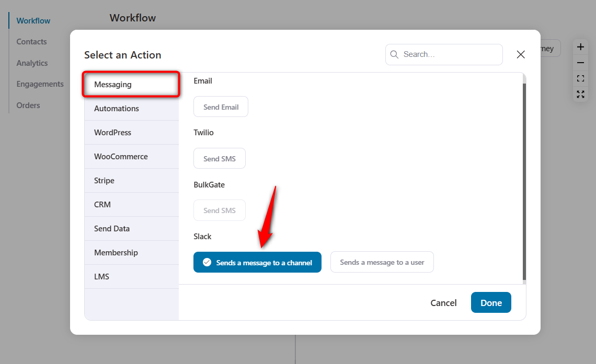Click the zoom out icon
Screen dimensions: 596x364
(x=580, y=62)
